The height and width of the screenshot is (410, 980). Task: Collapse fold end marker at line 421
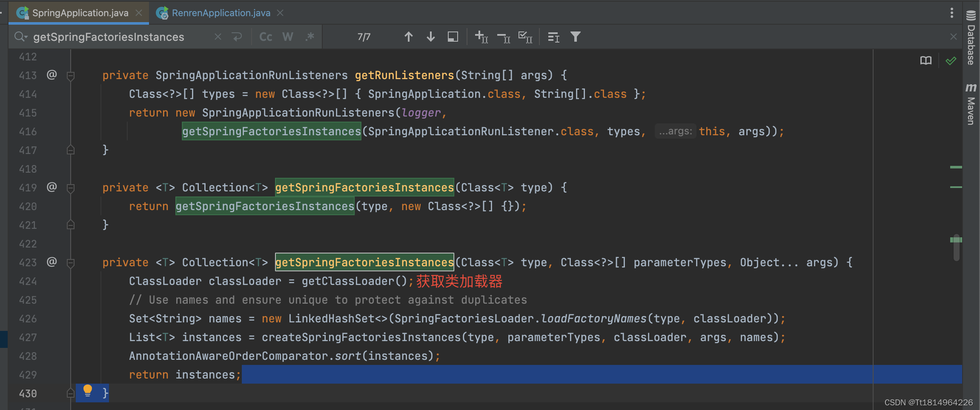coord(71,225)
